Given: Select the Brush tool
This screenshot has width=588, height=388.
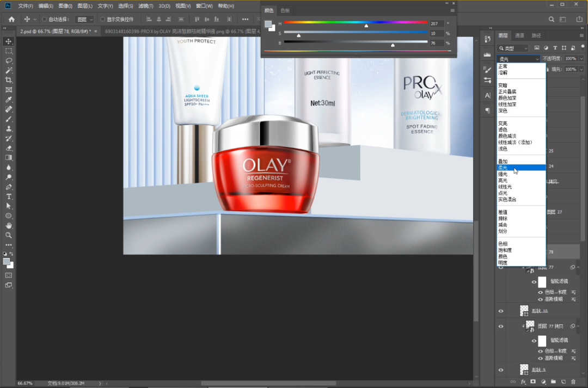Looking at the screenshot, I should point(9,119).
